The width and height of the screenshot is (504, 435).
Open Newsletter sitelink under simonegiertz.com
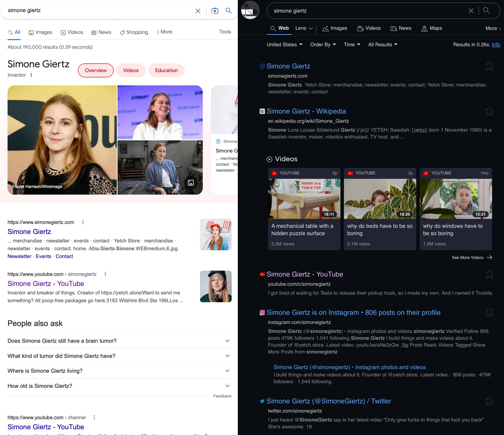(x=19, y=256)
